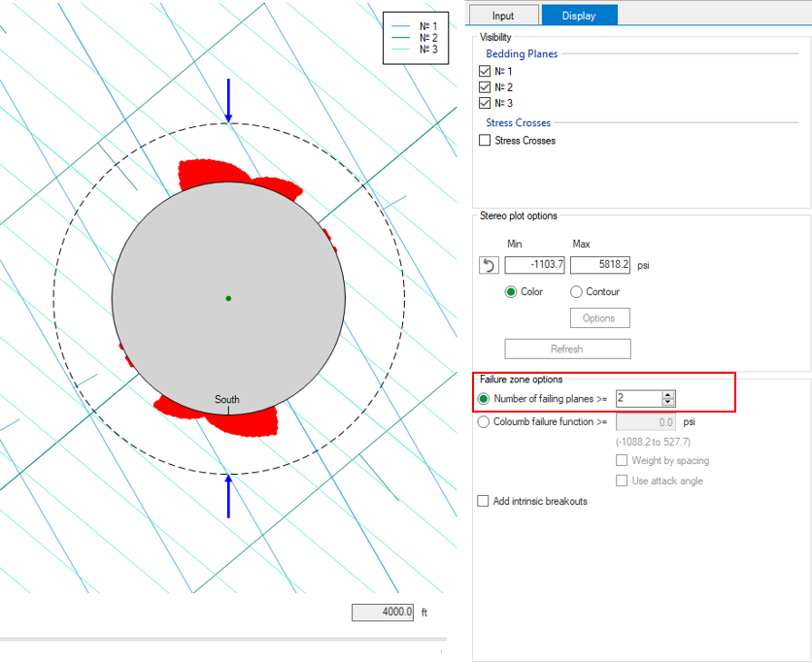Click the top blue stress arrow

(x=228, y=101)
